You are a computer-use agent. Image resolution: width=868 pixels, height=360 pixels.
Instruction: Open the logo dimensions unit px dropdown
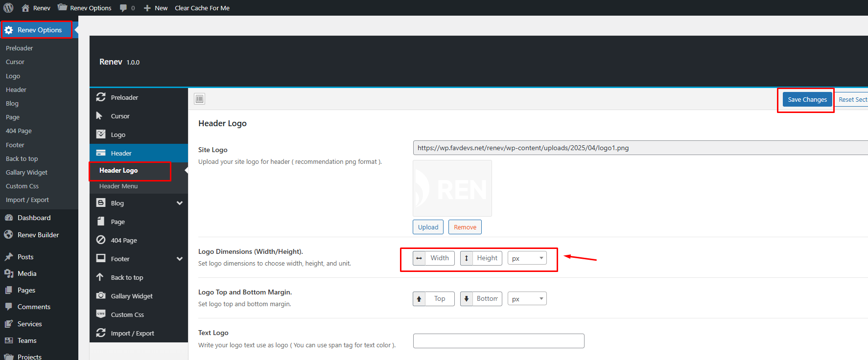click(x=527, y=258)
